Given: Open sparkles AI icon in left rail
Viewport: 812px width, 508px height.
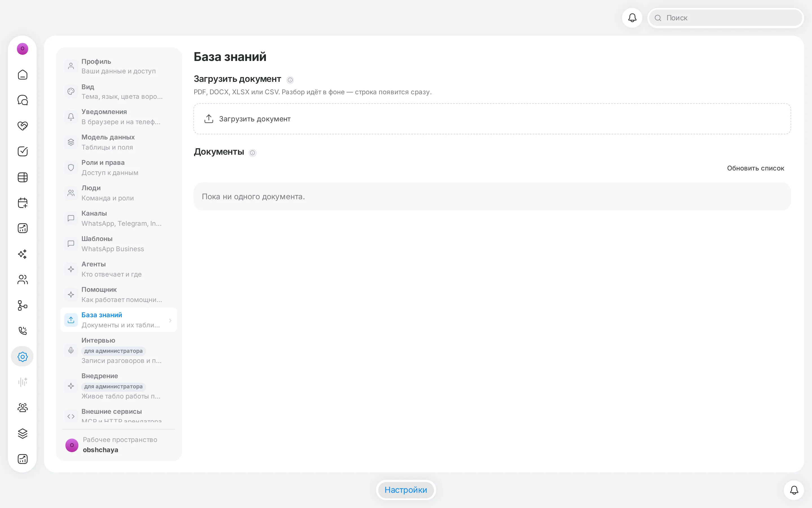Looking at the screenshot, I should [23, 254].
